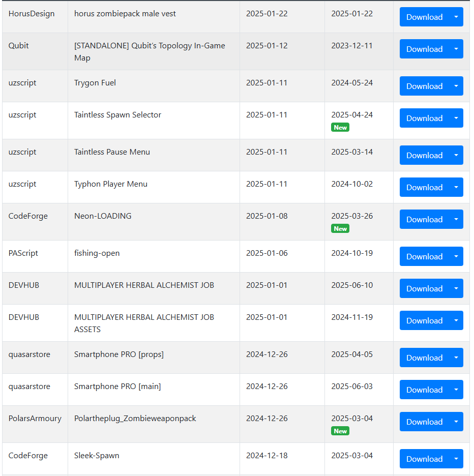Select date 2024-10-19 in fishing-open row

click(352, 253)
